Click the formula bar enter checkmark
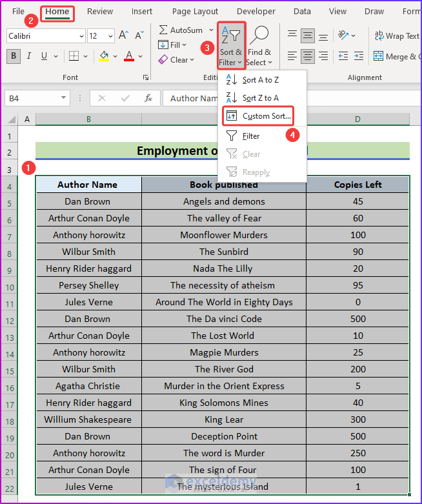This screenshot has width=422, height=504. tap(125, 98)
